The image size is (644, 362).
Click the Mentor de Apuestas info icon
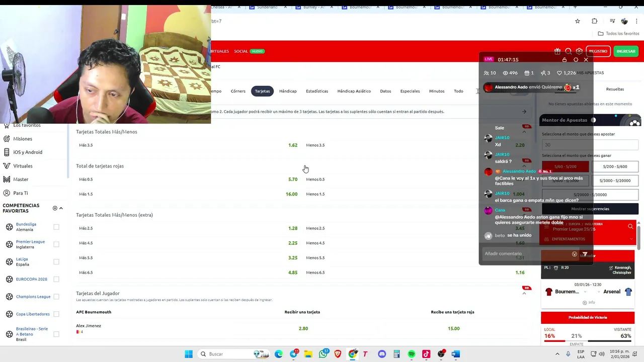tap(593, 120)
